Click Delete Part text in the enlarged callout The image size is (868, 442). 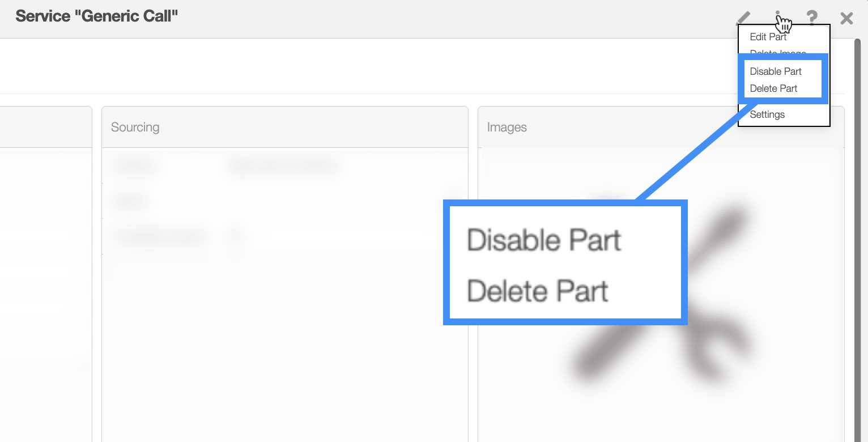[537, 291]
